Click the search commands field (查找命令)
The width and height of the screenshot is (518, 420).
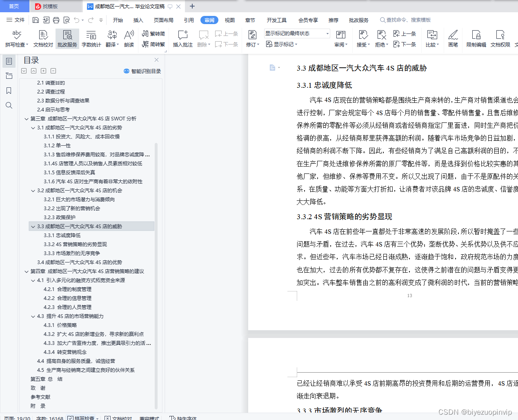click(405, 20)
